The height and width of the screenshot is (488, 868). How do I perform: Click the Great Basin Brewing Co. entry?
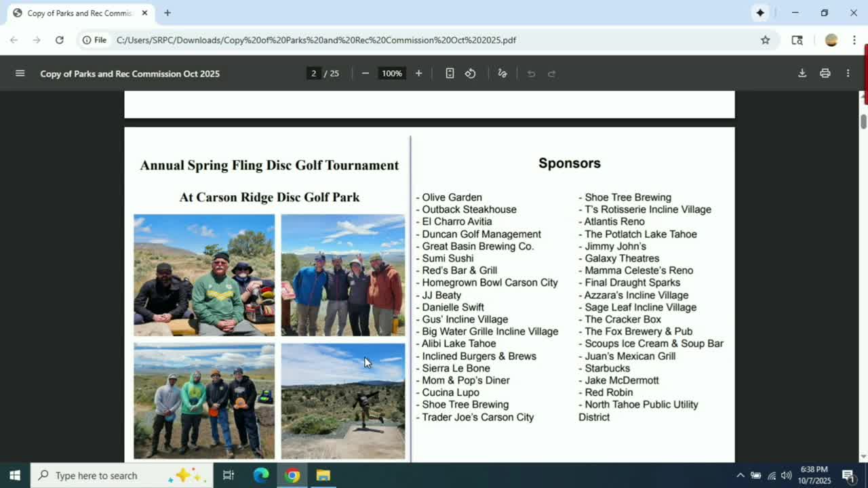point(475,246)
